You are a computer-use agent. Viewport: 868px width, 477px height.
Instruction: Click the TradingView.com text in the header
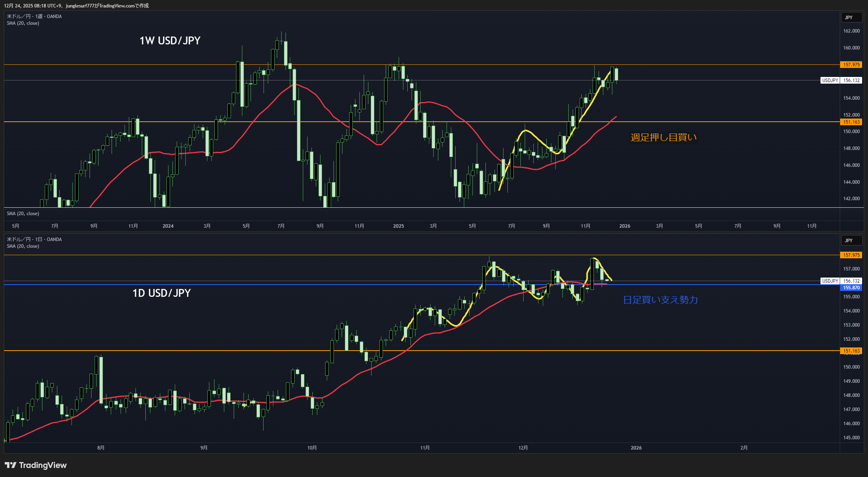[117, 5]
